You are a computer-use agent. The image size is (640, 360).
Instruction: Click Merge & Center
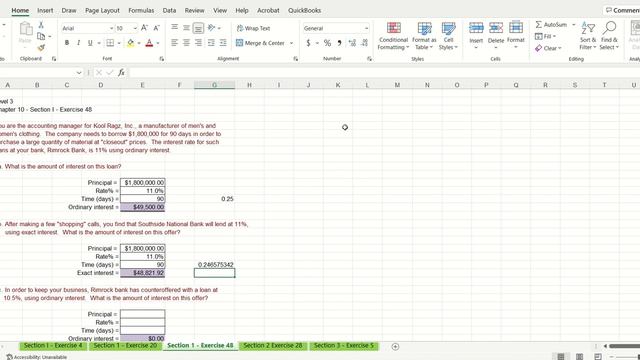[x=260, y=43]
